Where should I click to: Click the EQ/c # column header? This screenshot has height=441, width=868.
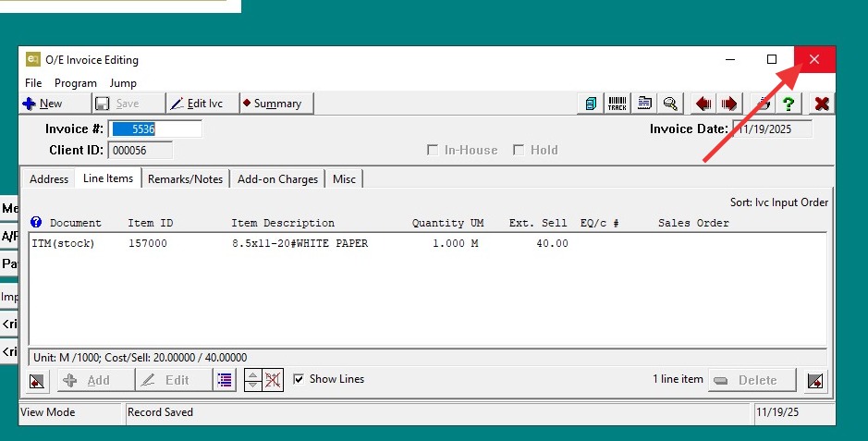click(x=600, y=223)
